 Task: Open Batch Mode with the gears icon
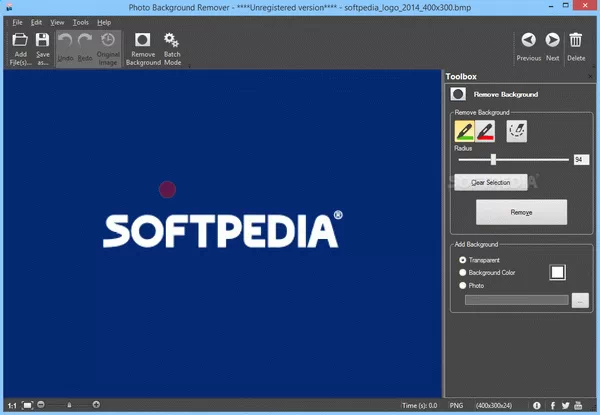click(x=172, y=42)
